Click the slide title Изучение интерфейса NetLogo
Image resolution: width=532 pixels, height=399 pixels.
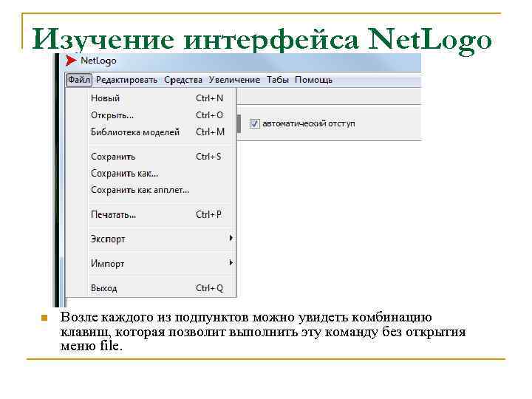[262, 40]
